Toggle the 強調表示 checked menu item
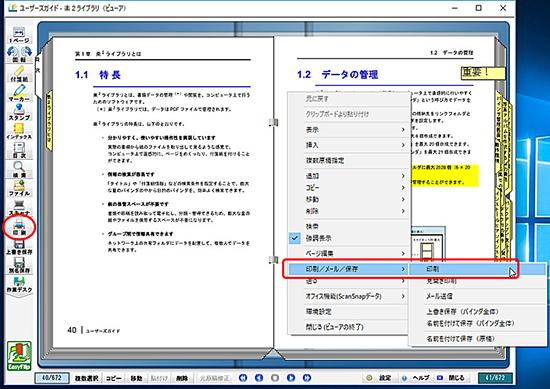 (349, 238)
